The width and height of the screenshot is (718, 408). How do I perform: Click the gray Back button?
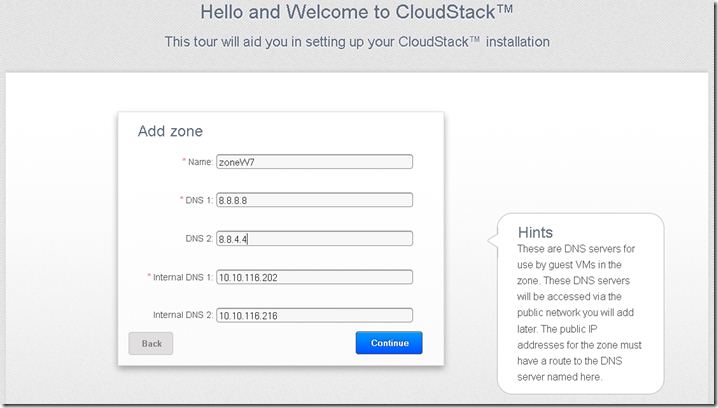(x=151, y=343)
